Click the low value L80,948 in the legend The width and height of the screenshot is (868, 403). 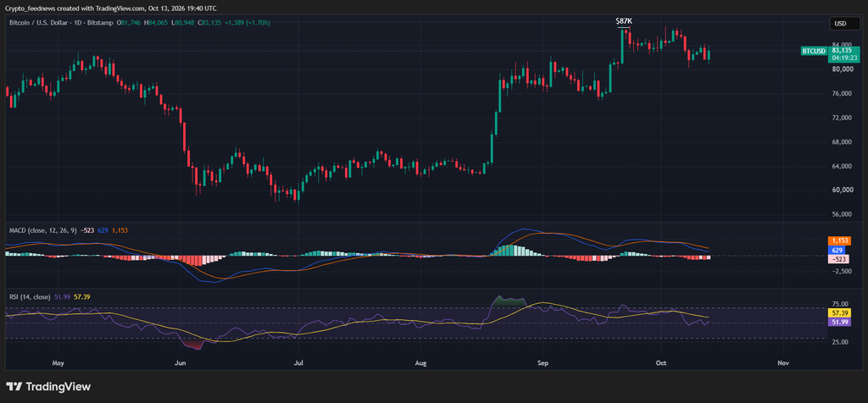pyautogui.click(x=182, y=23)
